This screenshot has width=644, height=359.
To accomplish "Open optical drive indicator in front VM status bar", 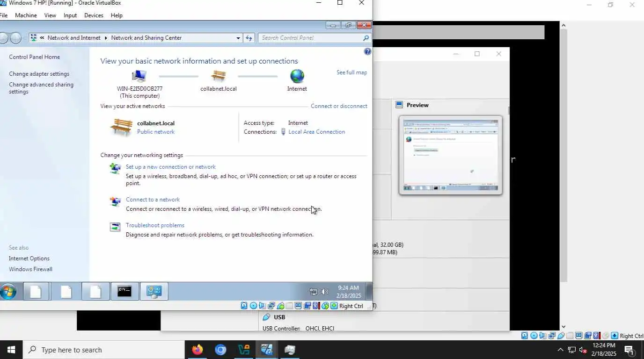I will [253, 306].
